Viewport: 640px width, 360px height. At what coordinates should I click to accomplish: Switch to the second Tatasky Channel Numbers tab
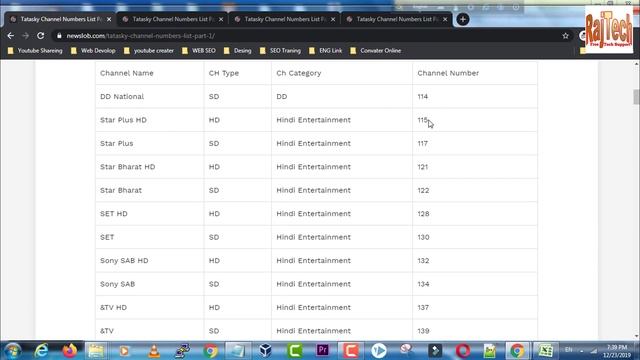[173, 19]
